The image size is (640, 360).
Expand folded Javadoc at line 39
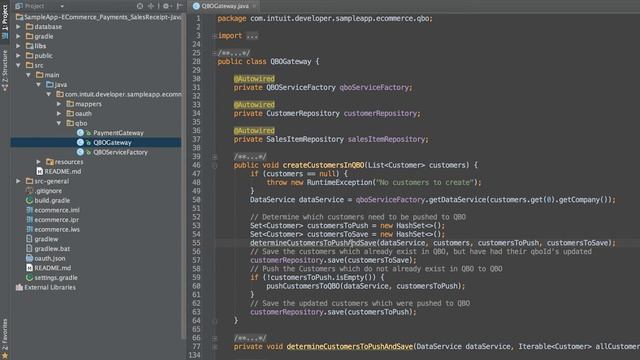point(214,157)
